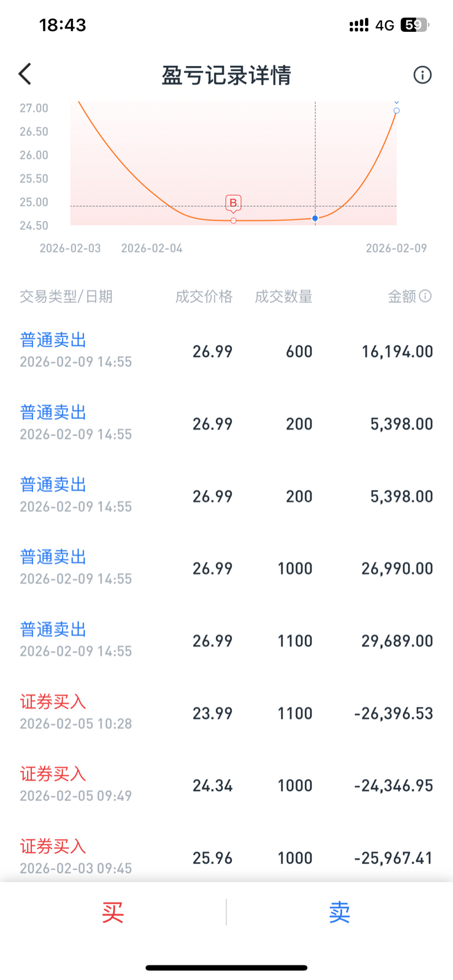Tap the 成交数量 column header
The image size is (453, 980).
click(284, 296)
